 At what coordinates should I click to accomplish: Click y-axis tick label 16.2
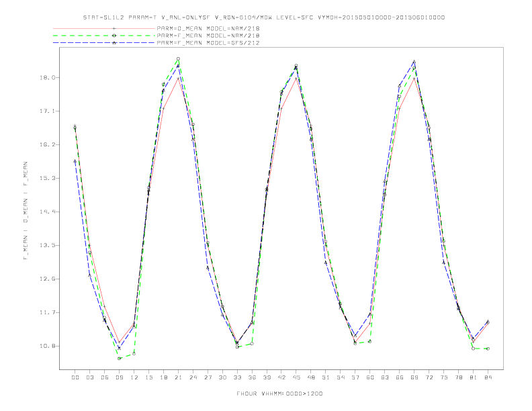coord(47,145)
